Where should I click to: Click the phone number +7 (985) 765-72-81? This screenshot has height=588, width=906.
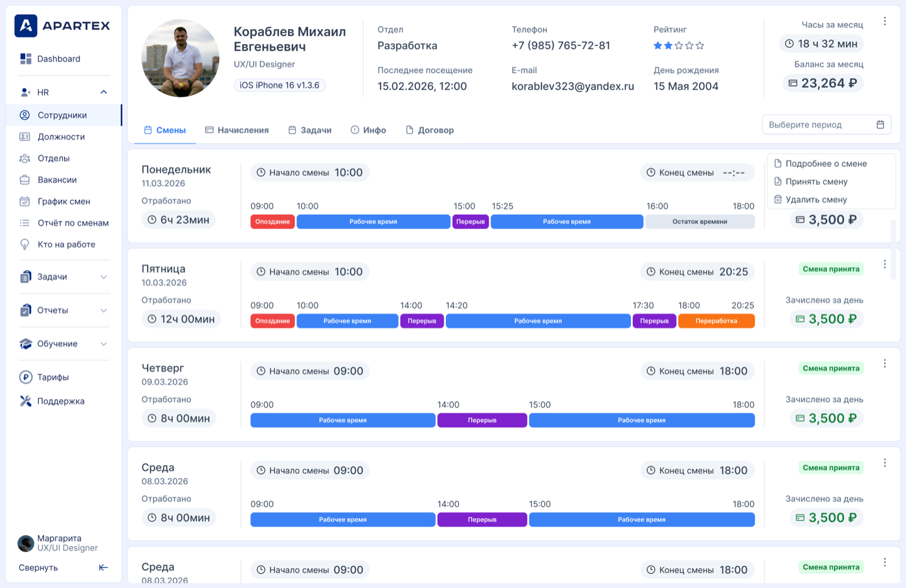(x=561, y=45)
